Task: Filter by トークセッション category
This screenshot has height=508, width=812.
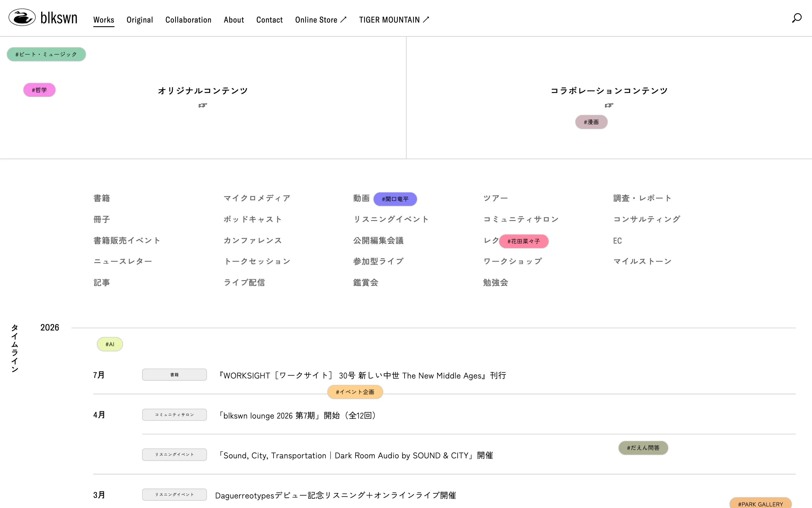Action: click(257, 261)
